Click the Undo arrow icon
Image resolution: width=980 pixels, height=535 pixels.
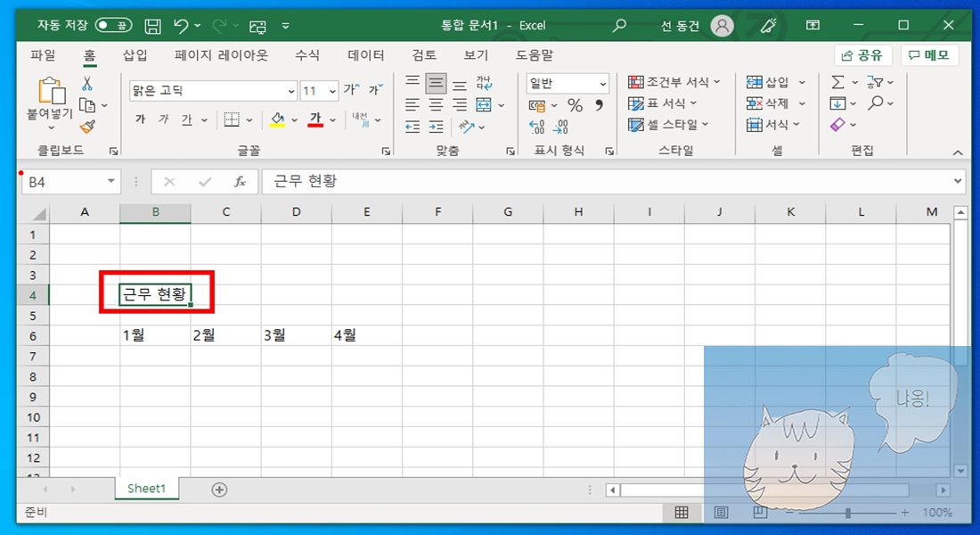pos(181,26)
